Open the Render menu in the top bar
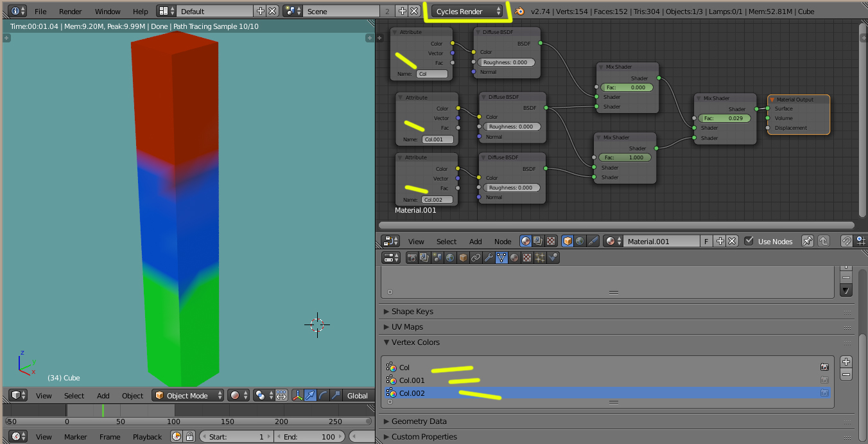The width and height of the screenshot is (868, 444). click(x=70, y=12)
